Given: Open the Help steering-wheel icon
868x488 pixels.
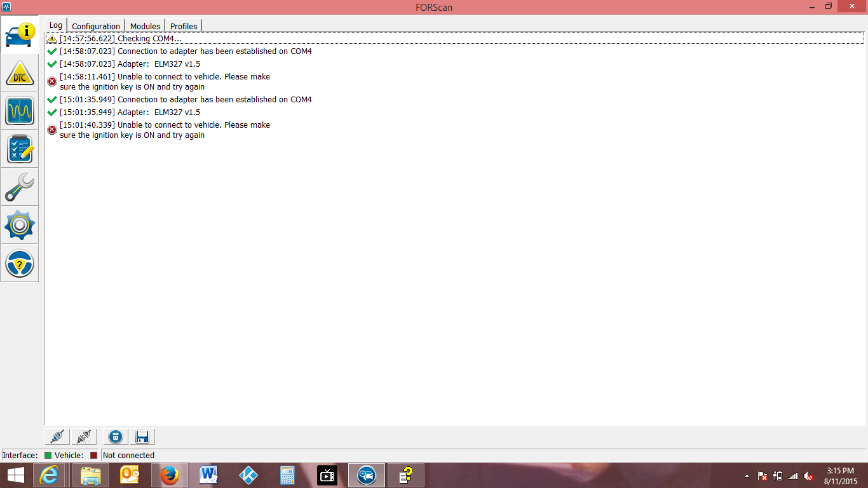Looking at the screenshot, I should click(19, 263).
